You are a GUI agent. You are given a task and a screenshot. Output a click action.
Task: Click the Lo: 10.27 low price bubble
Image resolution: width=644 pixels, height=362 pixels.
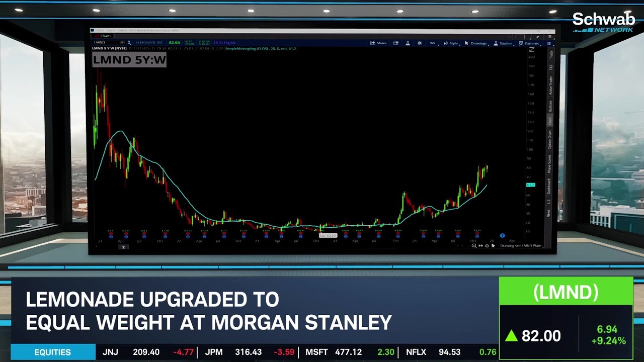pos(328,235)
